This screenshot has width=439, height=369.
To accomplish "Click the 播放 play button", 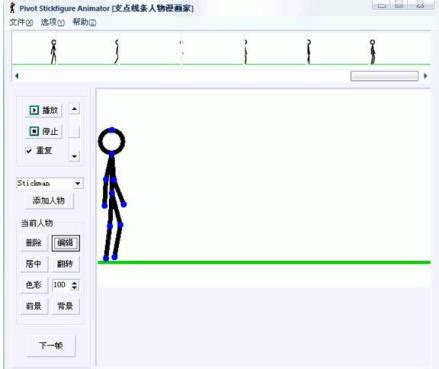I will 43,110.
